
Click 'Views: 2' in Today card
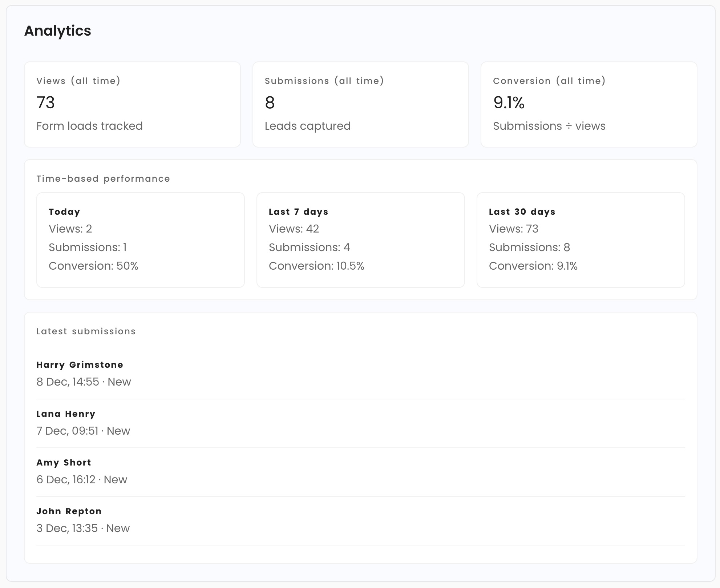pos(70,229)
